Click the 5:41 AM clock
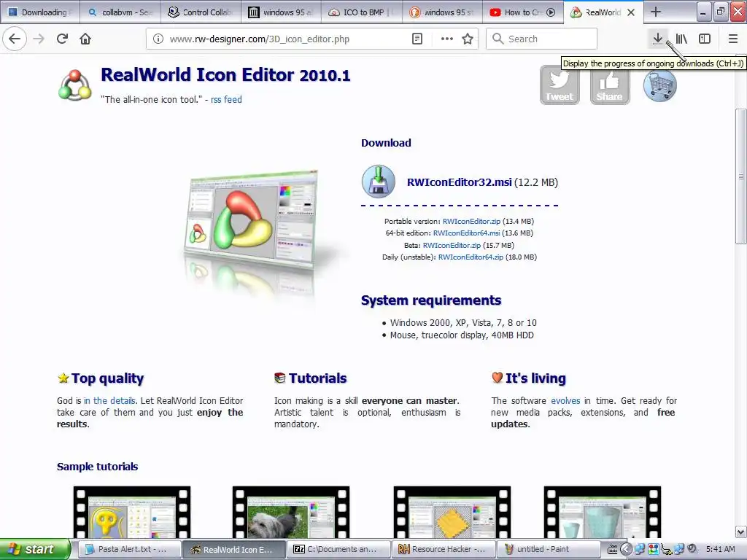The width and height of the screenshot is (747, 560). coord(720,549)
